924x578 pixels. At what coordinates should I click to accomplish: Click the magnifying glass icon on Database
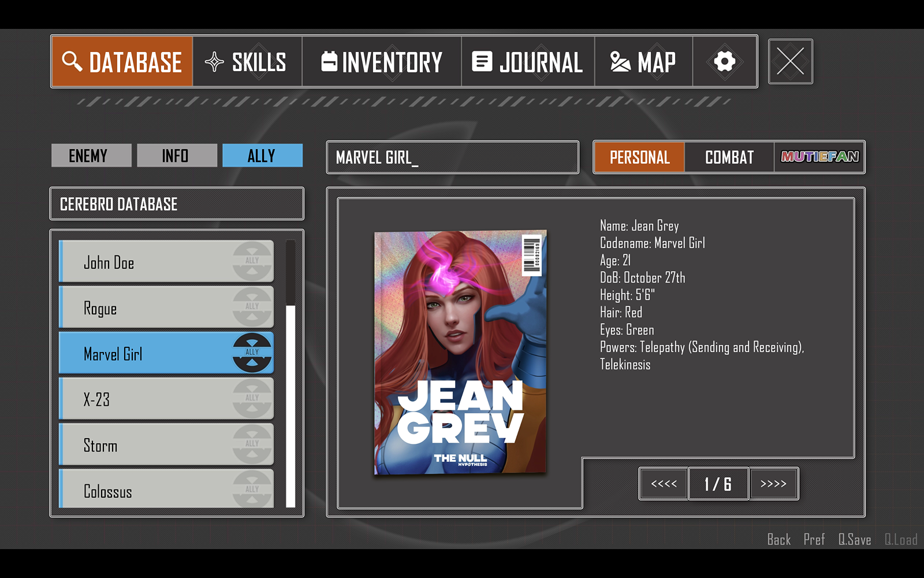[72, 61]
